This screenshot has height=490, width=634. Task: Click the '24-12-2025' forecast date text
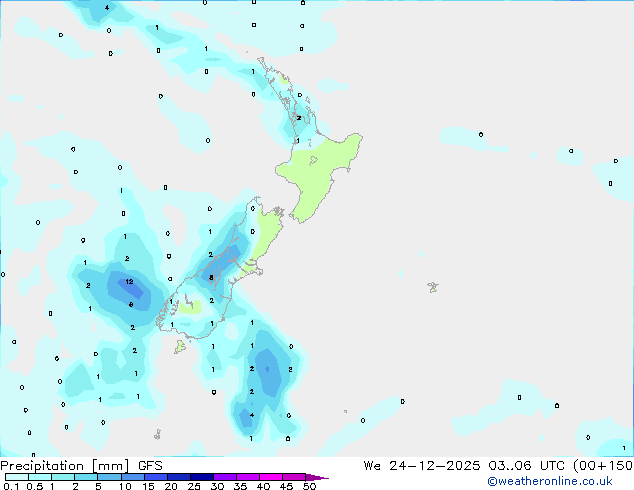(435, 466)
